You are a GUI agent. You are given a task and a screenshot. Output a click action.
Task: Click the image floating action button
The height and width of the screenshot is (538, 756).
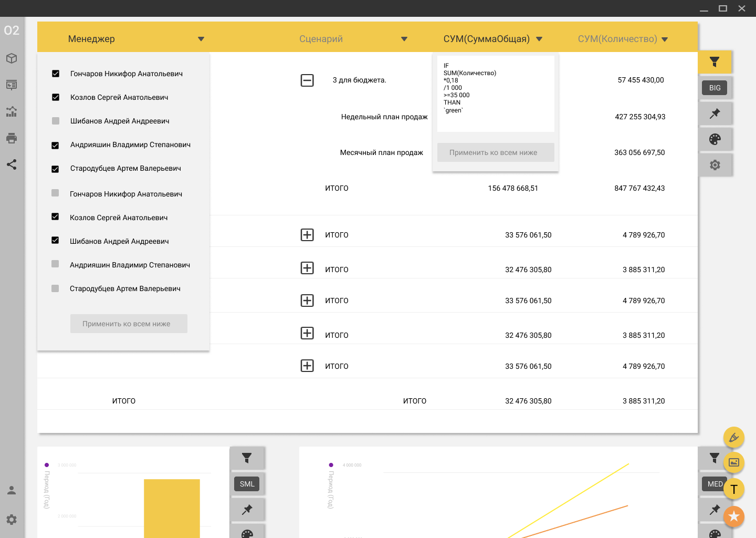pos(734,462)
